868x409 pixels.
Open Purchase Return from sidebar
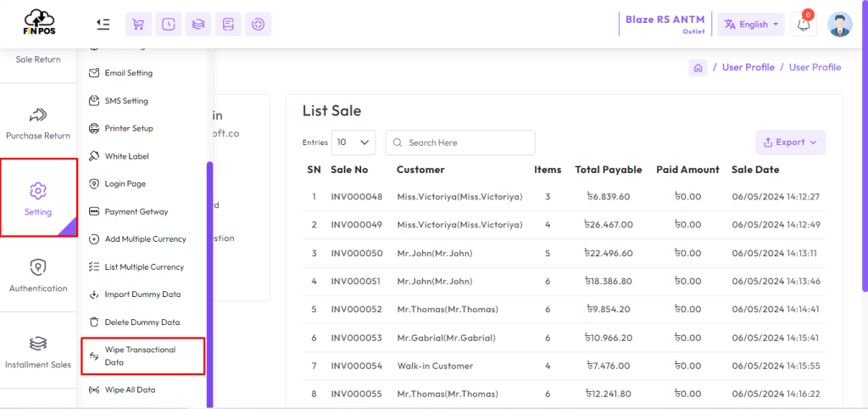[x=38, y=122]
